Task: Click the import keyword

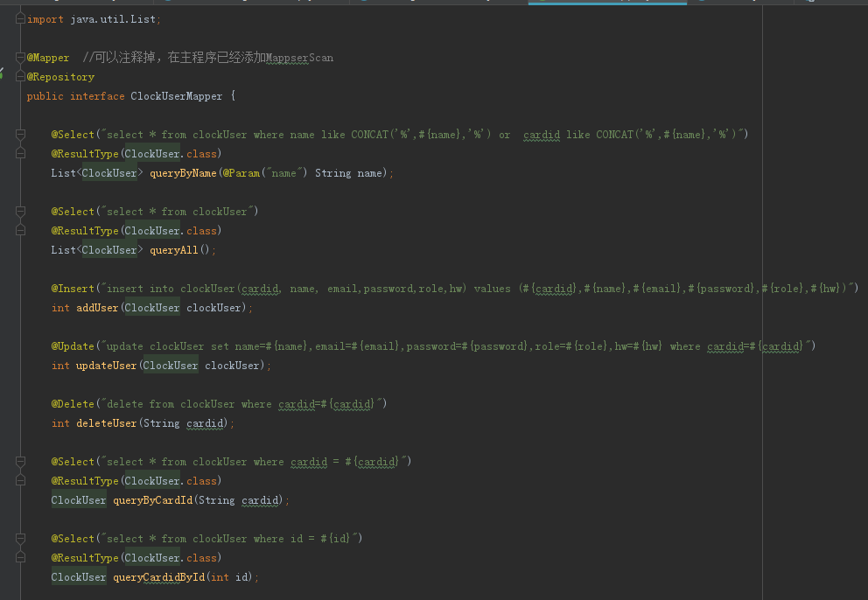Action: tap(45, 19)
